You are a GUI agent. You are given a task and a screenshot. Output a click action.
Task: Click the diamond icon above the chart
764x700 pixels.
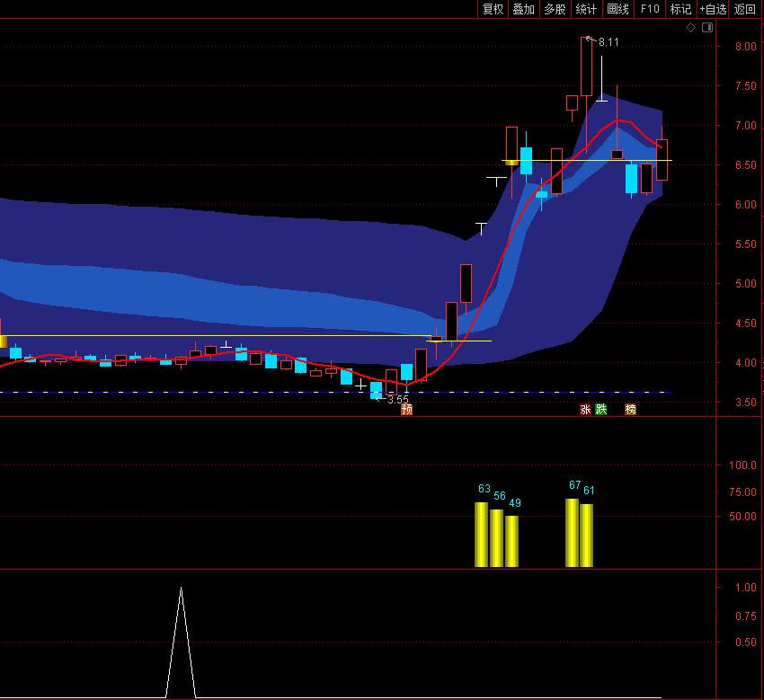690,28
